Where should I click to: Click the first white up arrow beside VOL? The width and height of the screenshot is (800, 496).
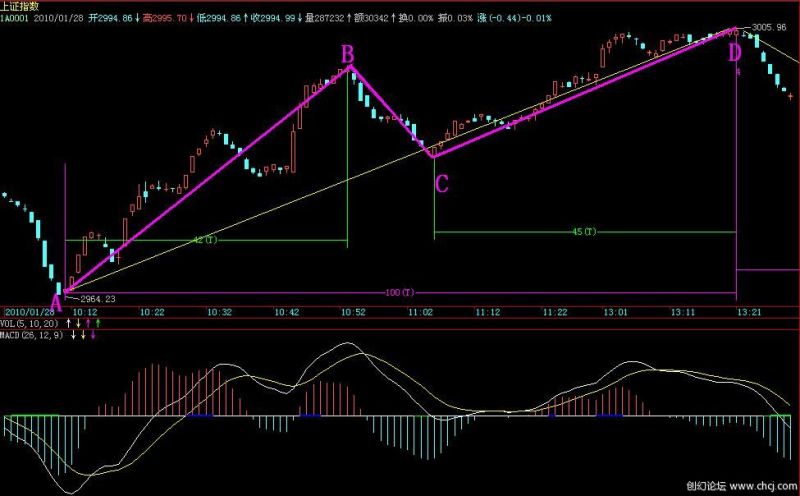(69, 323)
